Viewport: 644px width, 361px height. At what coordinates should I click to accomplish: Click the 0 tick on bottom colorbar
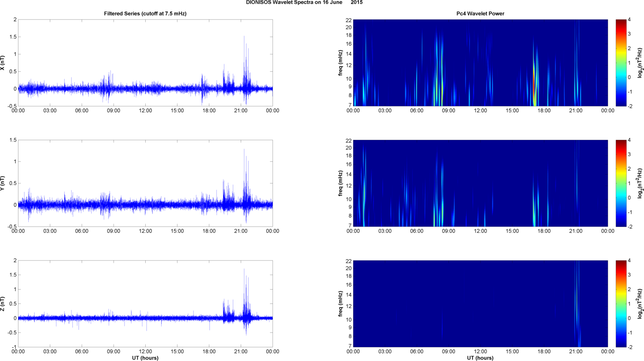pos(629,318)
